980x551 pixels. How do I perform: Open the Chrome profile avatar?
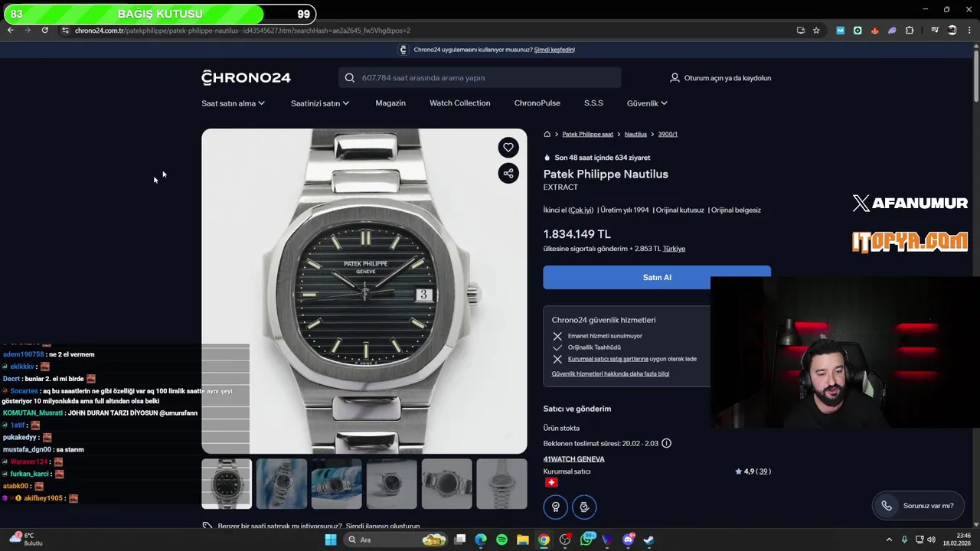(952, 31)
